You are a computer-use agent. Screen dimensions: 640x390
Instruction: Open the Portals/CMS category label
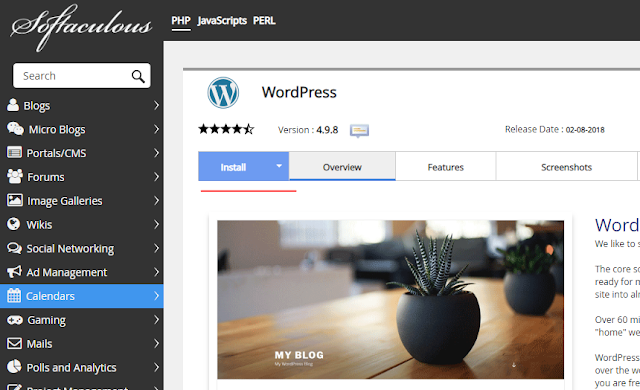tap(56, 153)
